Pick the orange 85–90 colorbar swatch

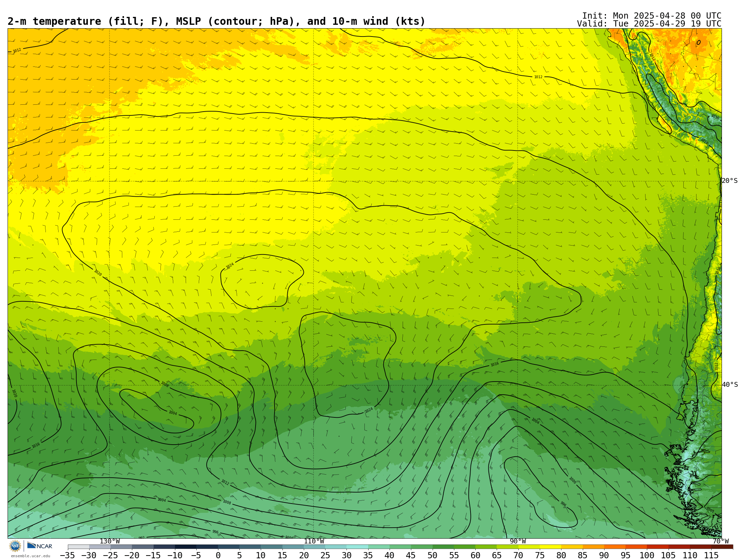pyautogui.click(x=593, y=547)
